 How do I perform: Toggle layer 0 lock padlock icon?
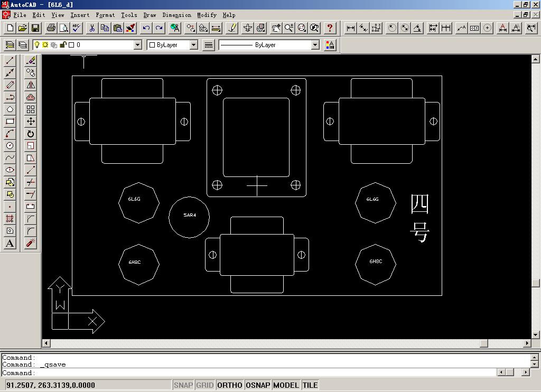[x=63, y=45]
